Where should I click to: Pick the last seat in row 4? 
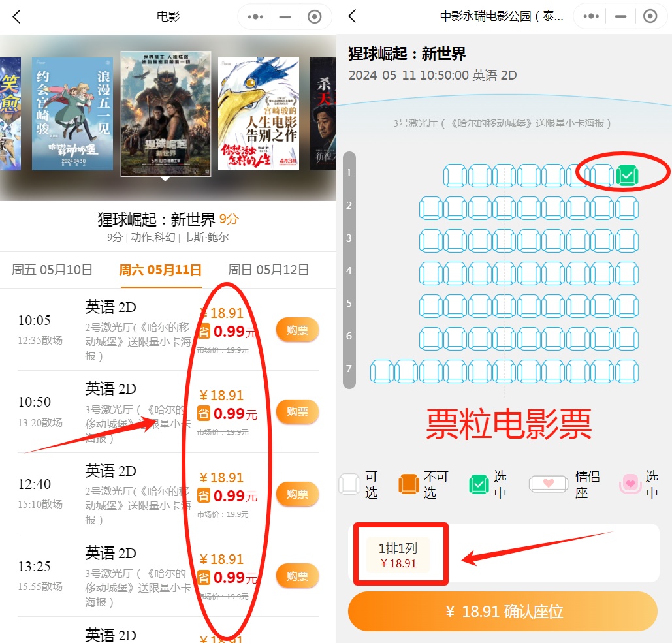627,274
